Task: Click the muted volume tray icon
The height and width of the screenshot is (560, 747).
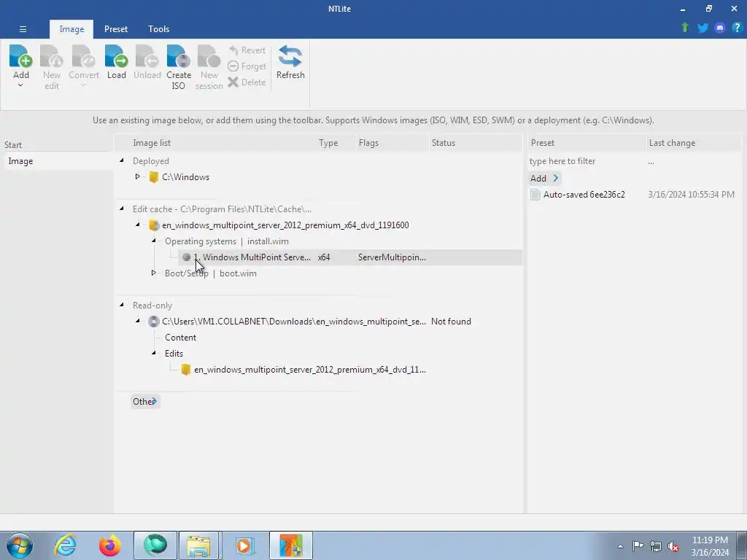Action: click(x=673, y=547)
